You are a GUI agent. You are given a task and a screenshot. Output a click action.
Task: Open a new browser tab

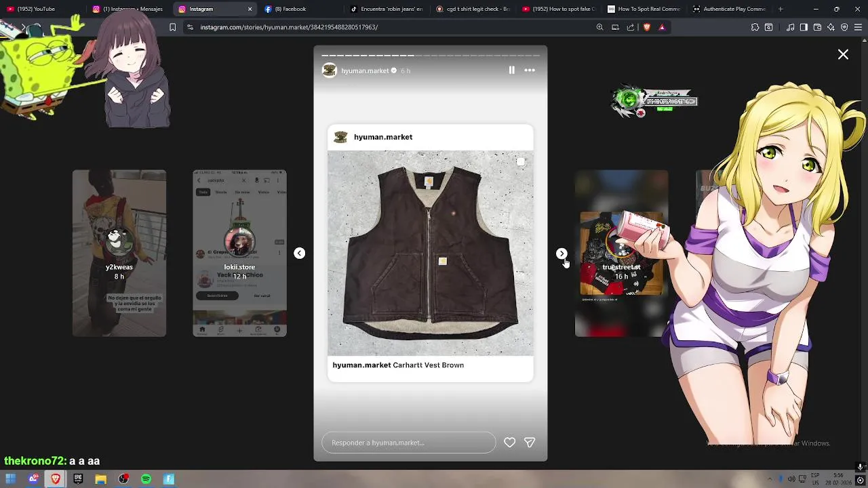(781, 9)
